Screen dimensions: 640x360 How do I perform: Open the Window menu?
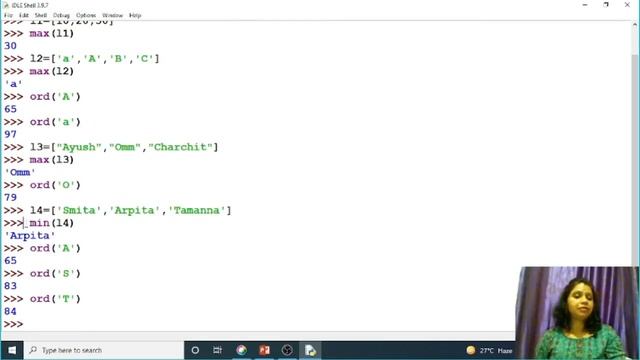(x=112, y=16)
